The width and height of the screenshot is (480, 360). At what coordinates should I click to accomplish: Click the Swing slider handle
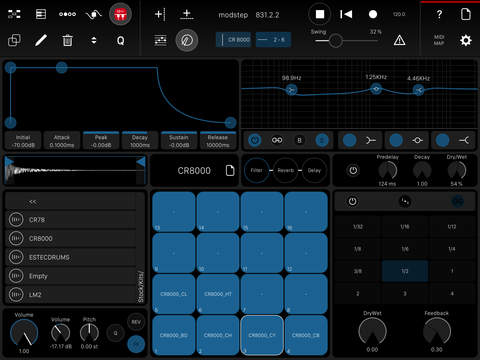336,41
